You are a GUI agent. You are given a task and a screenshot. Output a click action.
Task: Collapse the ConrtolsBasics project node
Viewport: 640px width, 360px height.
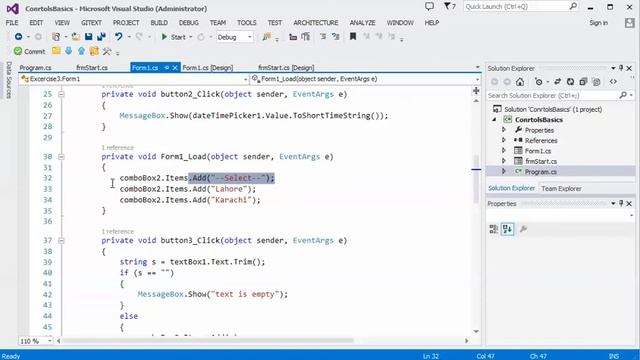494,120
